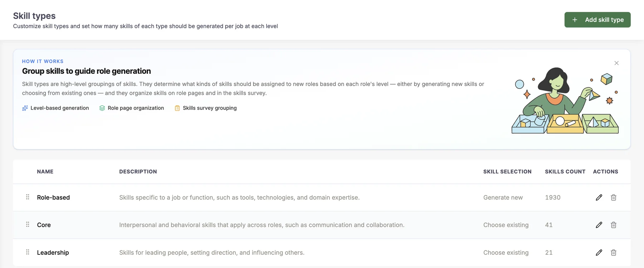Click the Skill types page title

pos(34,16)
